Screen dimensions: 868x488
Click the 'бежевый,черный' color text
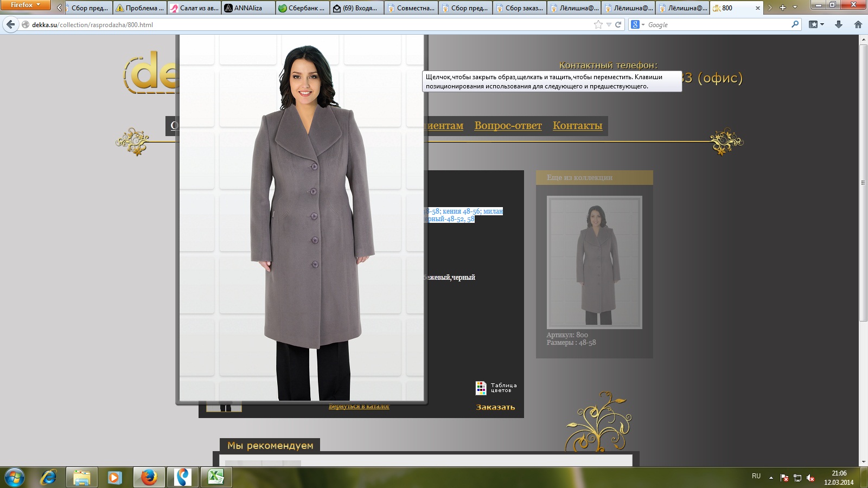450,278
